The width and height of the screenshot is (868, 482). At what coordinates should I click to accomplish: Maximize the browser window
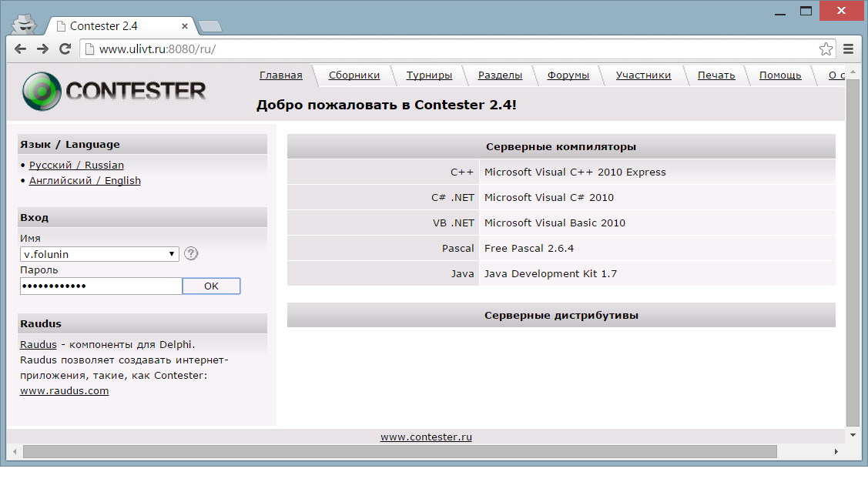pos(806,11)
